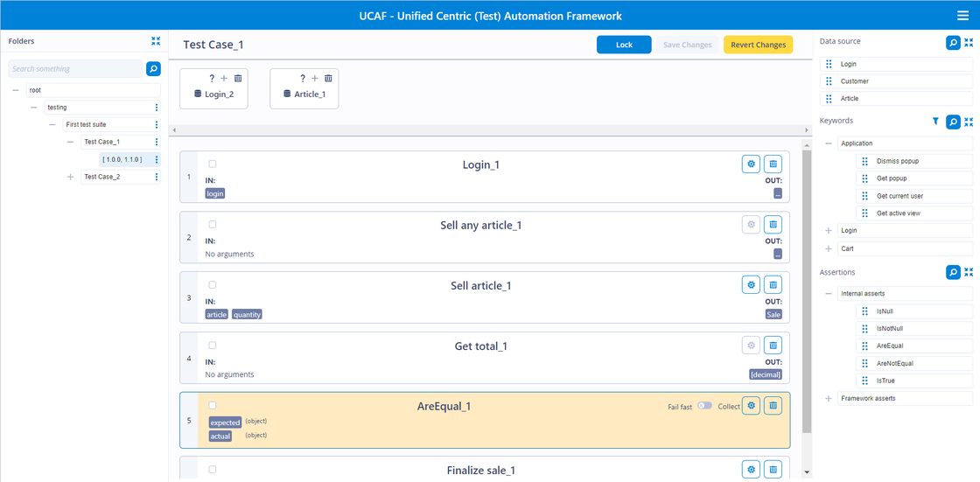
Task: Click the Lock button
Action: 624,45
